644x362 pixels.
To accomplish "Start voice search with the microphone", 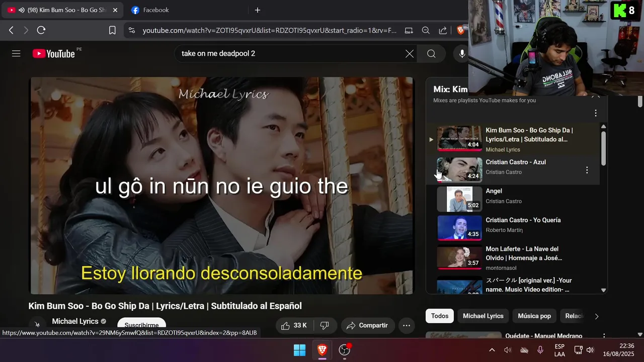I will click(462, 54).
